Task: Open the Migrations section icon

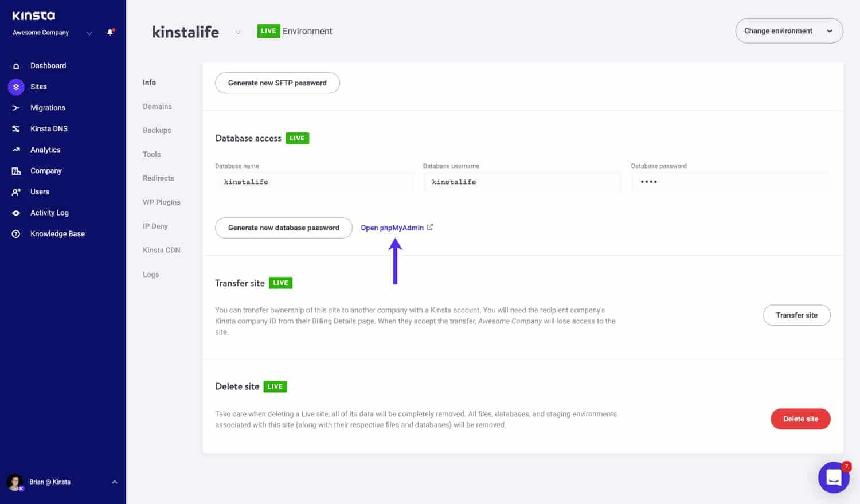Action: 15,107
